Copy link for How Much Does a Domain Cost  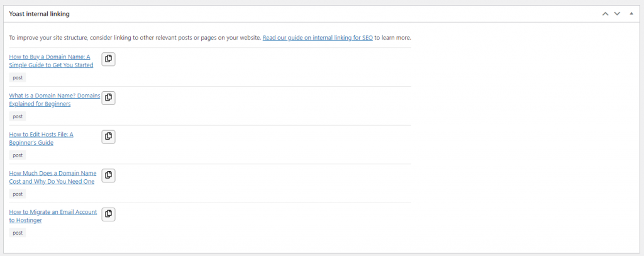coord(108,175)
